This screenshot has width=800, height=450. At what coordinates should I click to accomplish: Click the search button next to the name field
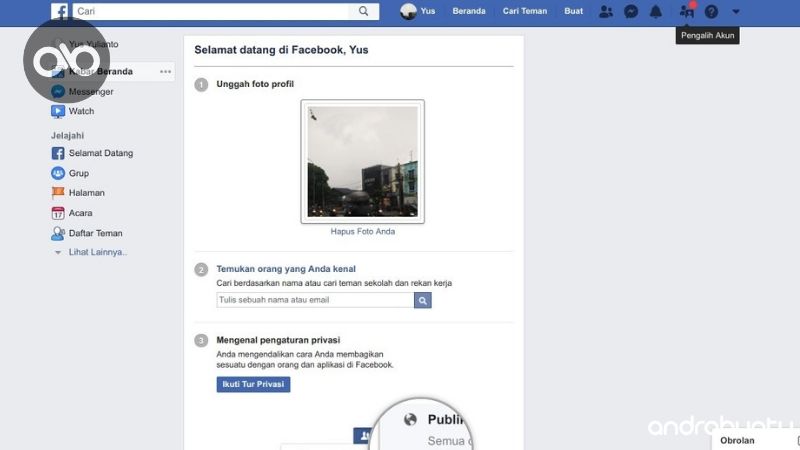422,301
